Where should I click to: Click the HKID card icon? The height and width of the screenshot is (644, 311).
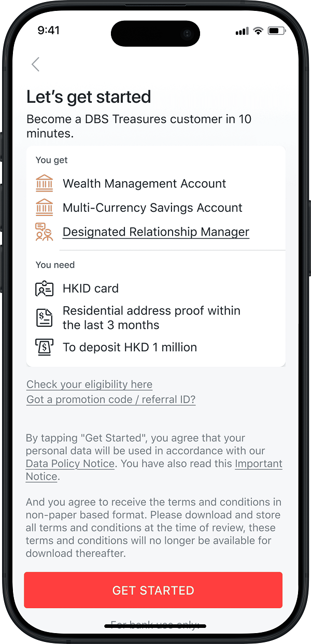click(x=45, y=289)
